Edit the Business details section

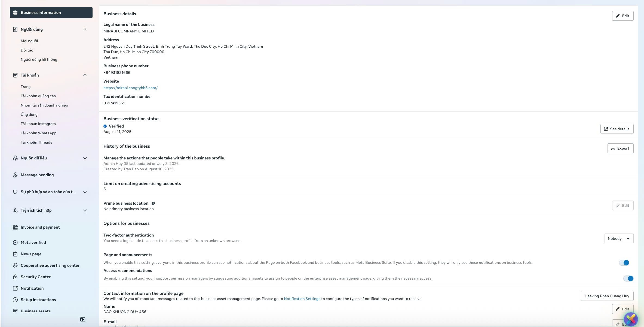(623, 16)
